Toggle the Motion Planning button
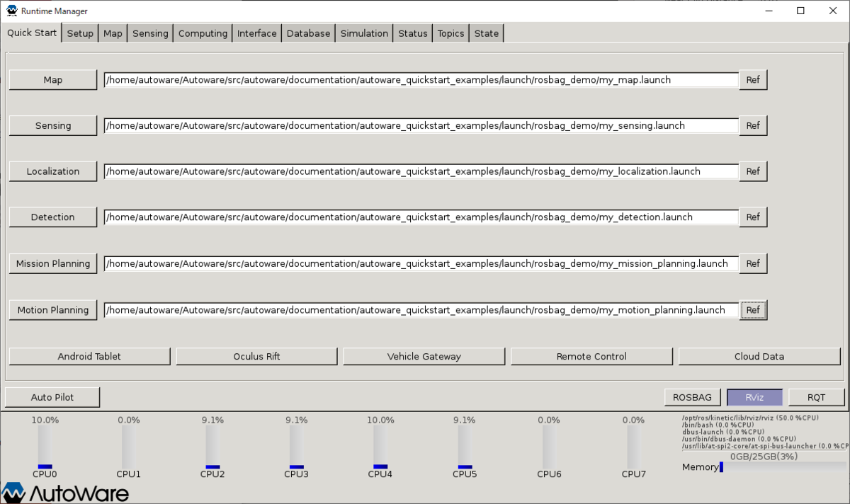This screenshot has height=504, width=850. [x=53, y=310]
